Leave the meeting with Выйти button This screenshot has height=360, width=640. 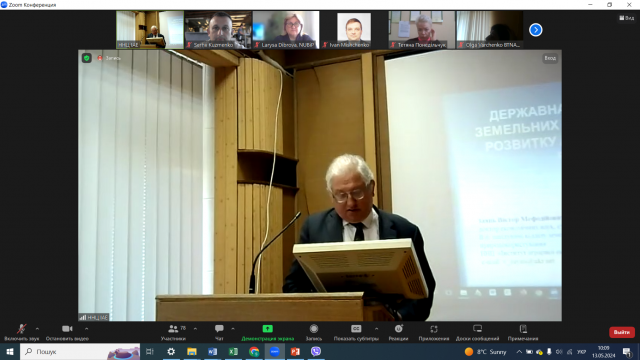click(x=622, y=332)
